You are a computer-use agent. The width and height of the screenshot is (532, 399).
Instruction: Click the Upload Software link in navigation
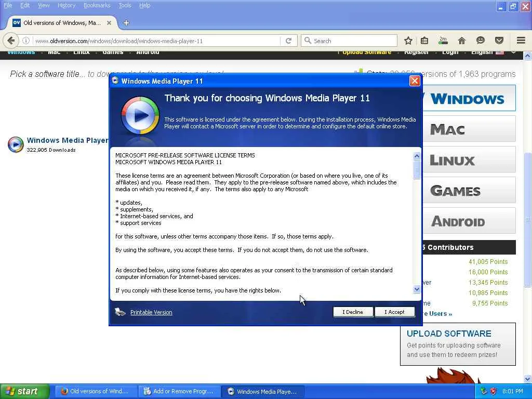[366, 52]
